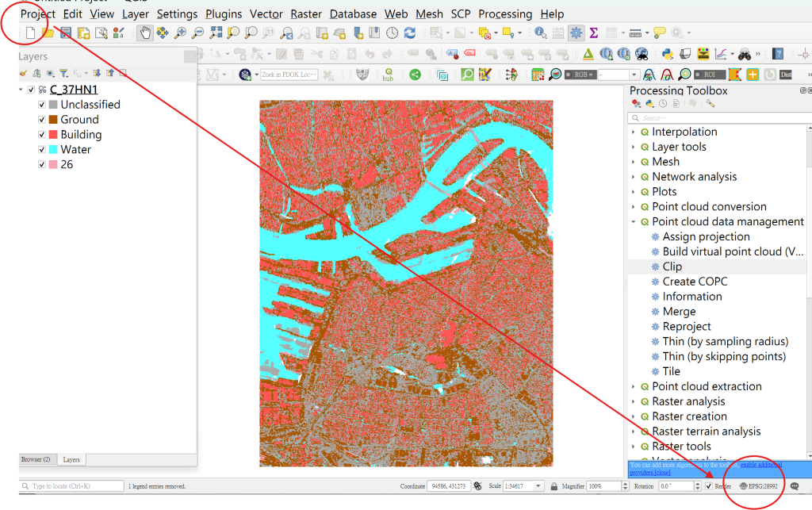The height and width of the screenshot is (510, 812).
Task: Toggle visibility of C_37HN1 layer
Action: point(31,90)
